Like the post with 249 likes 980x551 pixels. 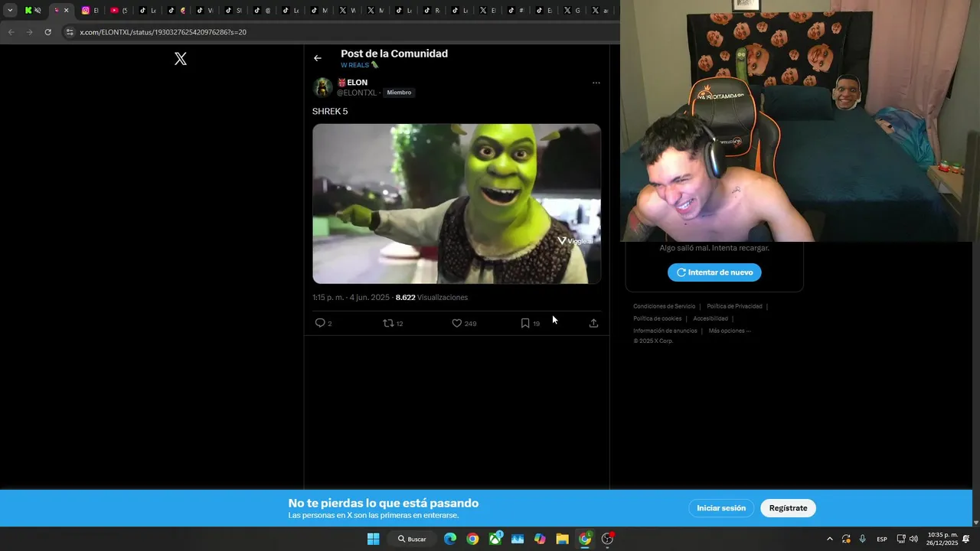(464, 323)
